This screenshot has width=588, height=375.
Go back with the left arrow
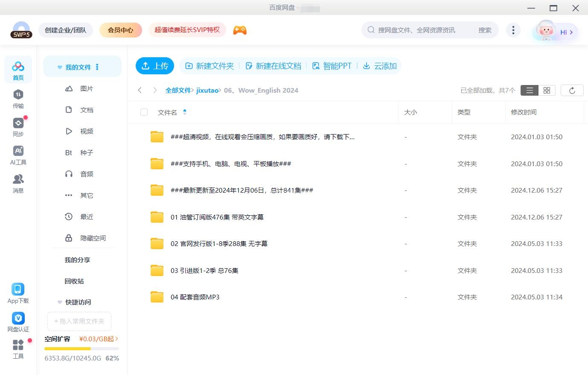pyautogui.click(x=140, y=90)
